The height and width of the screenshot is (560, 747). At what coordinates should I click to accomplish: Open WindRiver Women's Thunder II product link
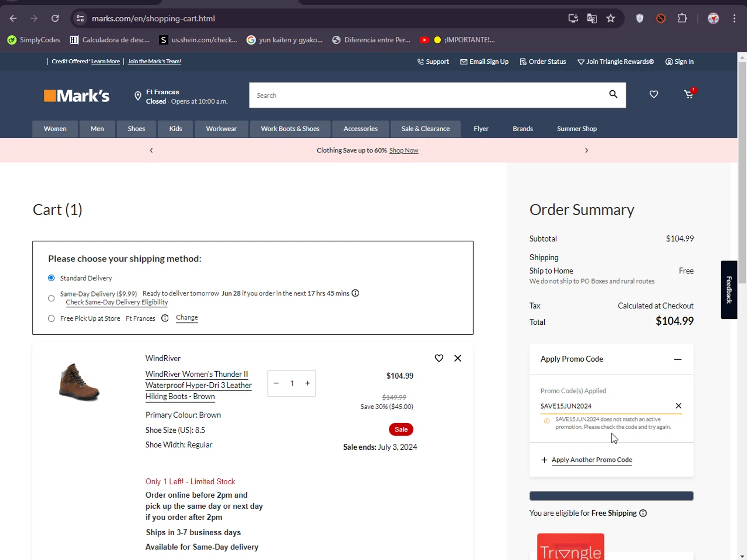click(x=199, y=385)
